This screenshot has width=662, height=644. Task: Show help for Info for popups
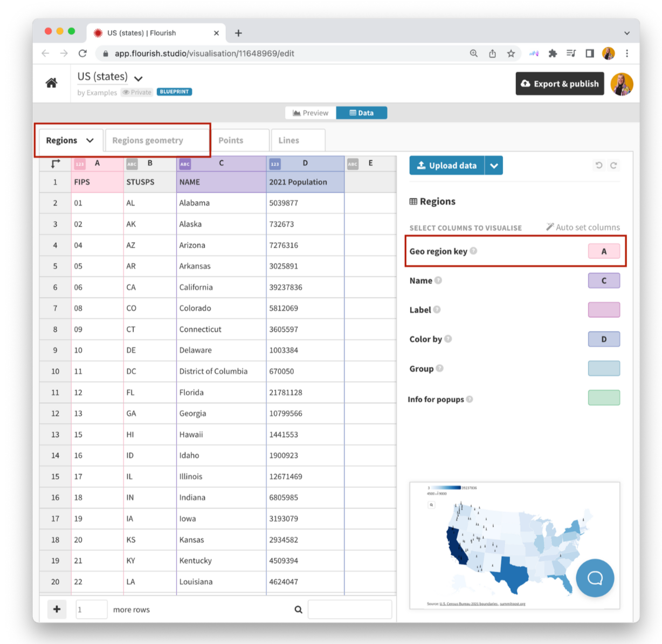click(470, 399)
